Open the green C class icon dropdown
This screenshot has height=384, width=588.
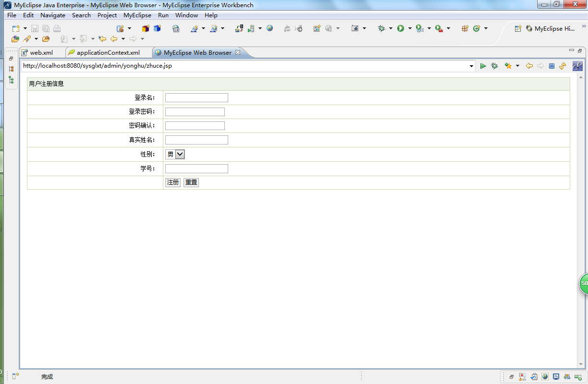point(486,29)
